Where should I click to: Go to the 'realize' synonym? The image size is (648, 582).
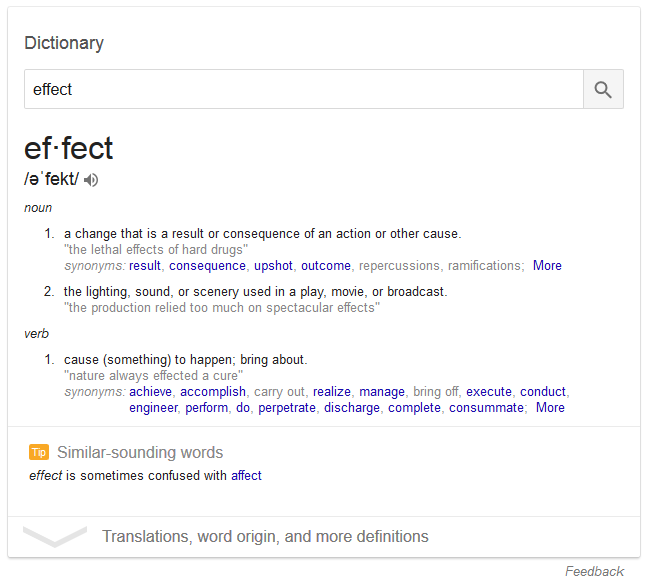tap(332, 392)
